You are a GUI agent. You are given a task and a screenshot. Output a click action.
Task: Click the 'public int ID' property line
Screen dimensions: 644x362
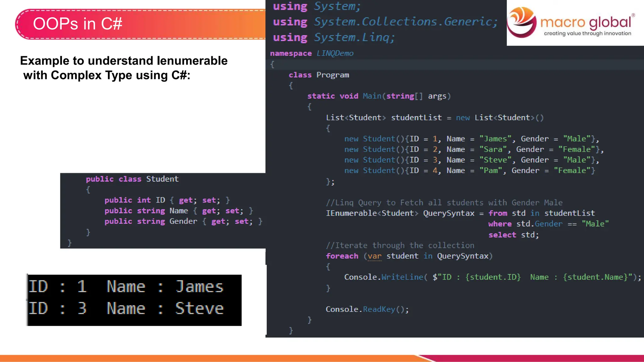tap(167, 200)
